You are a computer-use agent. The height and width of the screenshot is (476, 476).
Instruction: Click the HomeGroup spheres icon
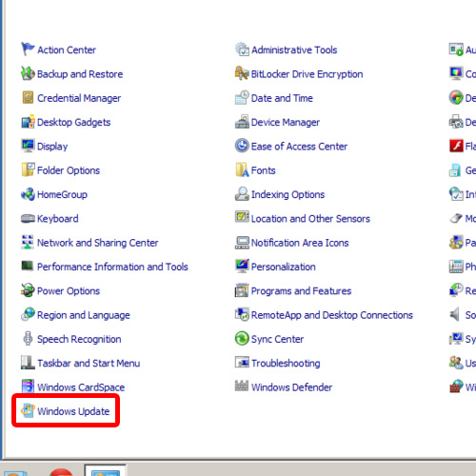point(28,194)
